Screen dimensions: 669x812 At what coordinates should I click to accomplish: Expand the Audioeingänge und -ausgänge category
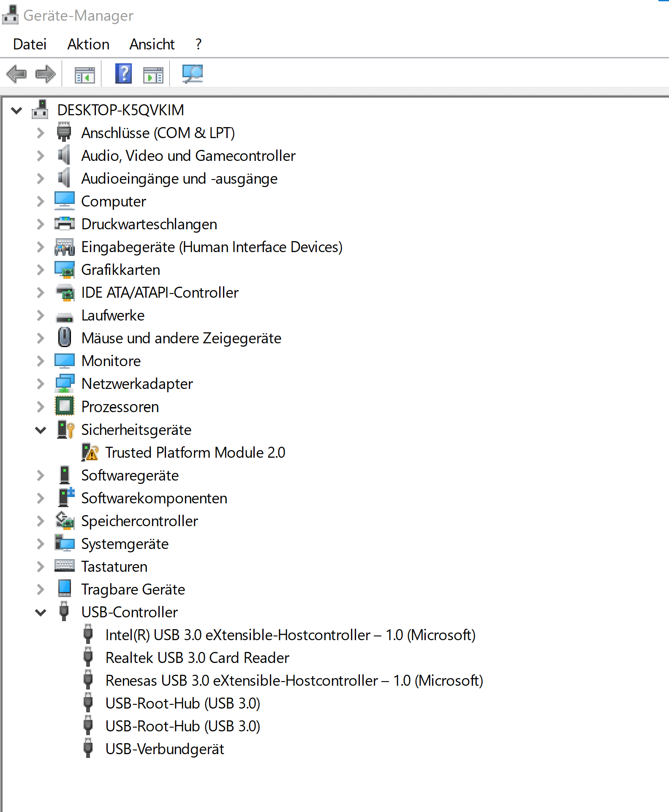tap(41, 179)
